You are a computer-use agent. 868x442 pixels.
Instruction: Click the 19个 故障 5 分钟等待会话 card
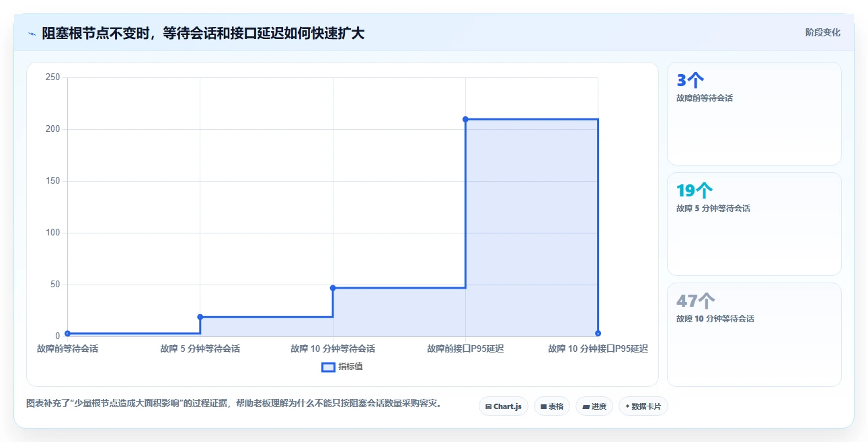754,224
